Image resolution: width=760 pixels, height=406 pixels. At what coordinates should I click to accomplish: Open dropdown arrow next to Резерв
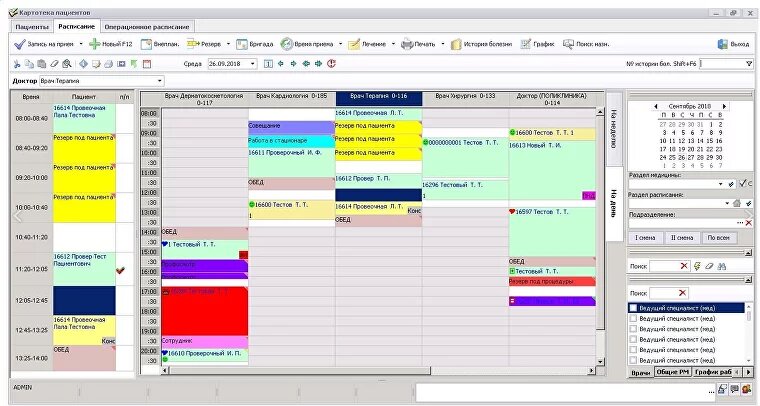(x=228, y=44)
